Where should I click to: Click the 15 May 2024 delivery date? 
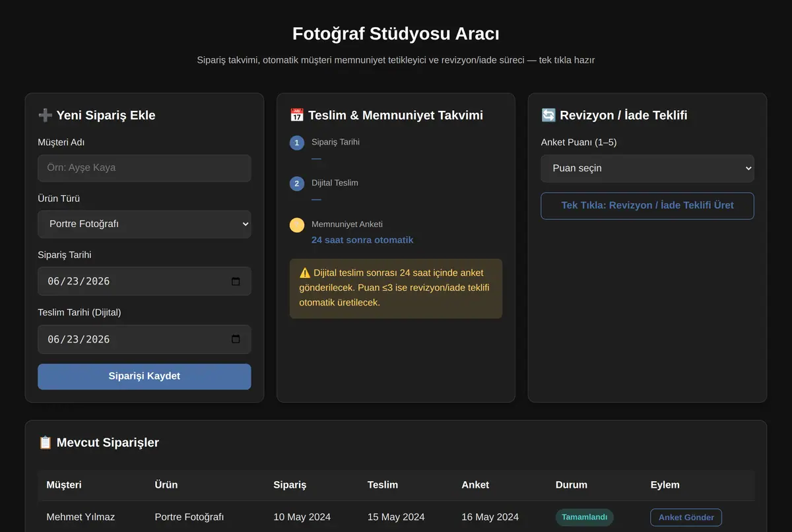pos(396,517)
